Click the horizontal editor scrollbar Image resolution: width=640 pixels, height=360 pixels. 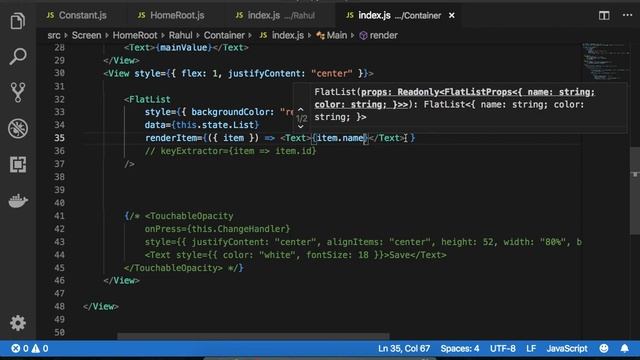click(x=253, y=337)
